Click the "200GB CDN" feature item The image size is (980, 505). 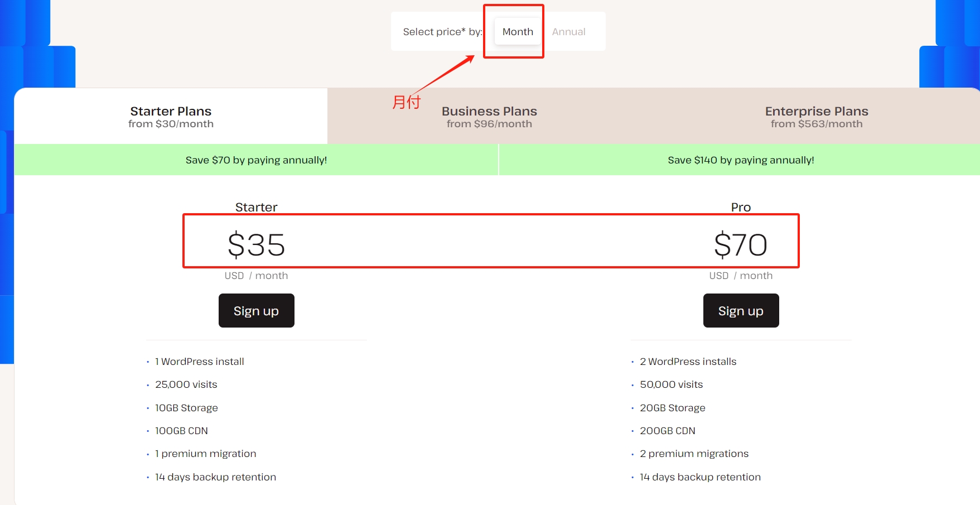pyautogui.click(x=667, y=431)
